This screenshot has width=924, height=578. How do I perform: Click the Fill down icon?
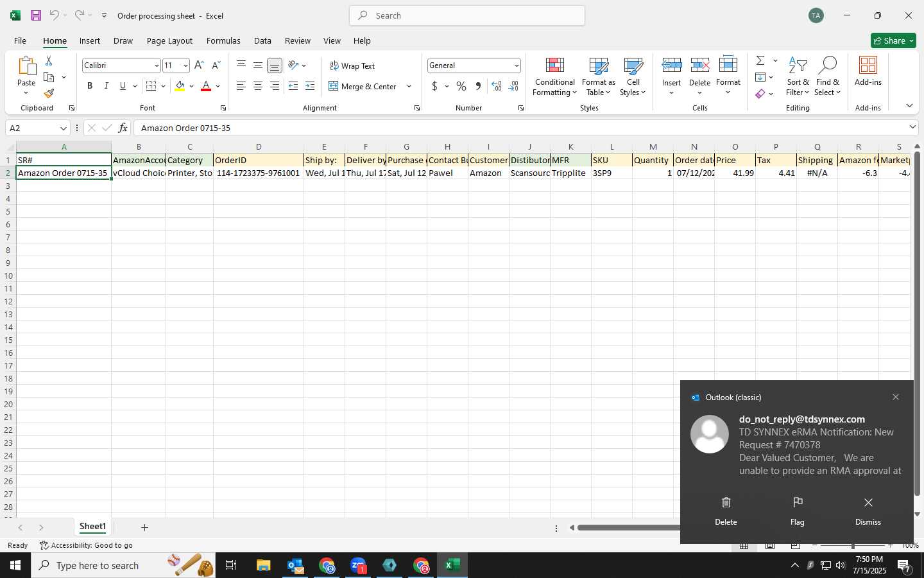click(760, 77)
